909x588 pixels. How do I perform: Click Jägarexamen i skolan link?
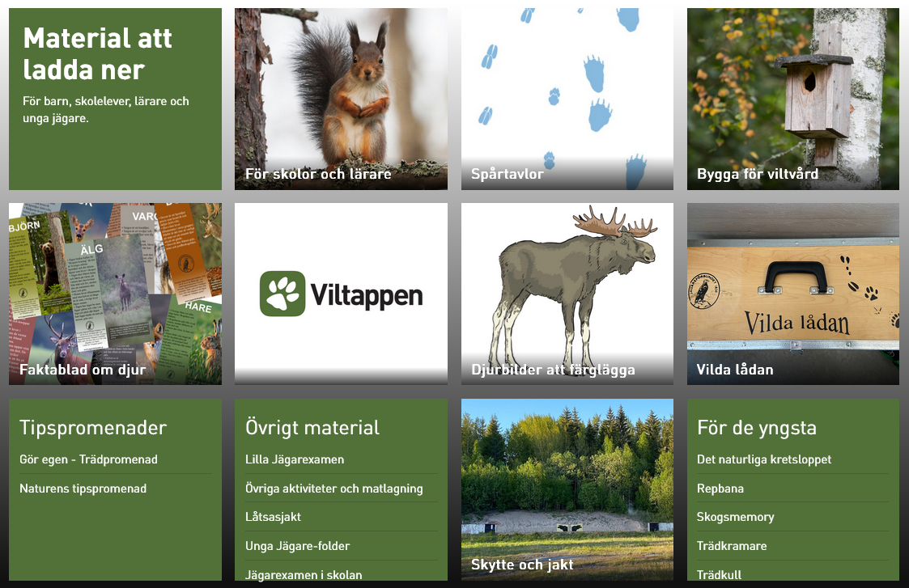pyautogui.click(x=304, y=575)
